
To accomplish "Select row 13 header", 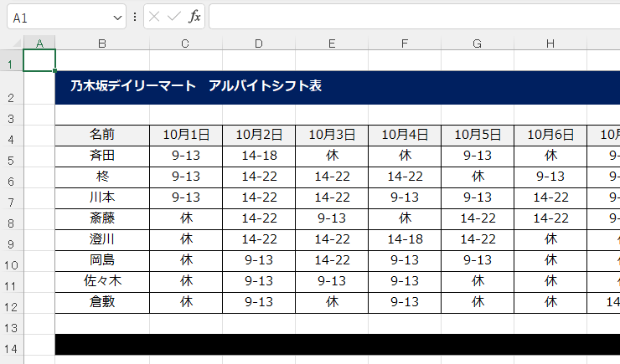I will (12, 324).
